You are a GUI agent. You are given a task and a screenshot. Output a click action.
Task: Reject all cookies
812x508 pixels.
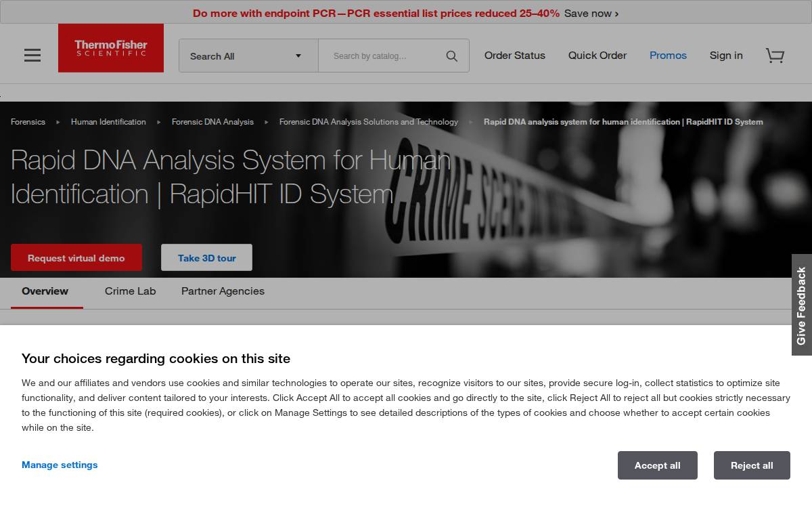[752, 465]
